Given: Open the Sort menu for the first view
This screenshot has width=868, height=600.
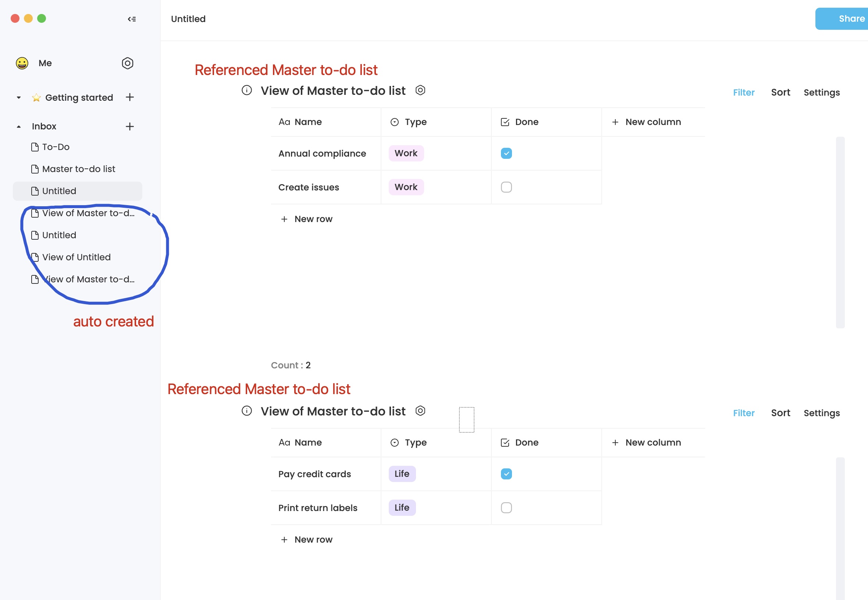Looking at the screenshot, I should (780, 93).
